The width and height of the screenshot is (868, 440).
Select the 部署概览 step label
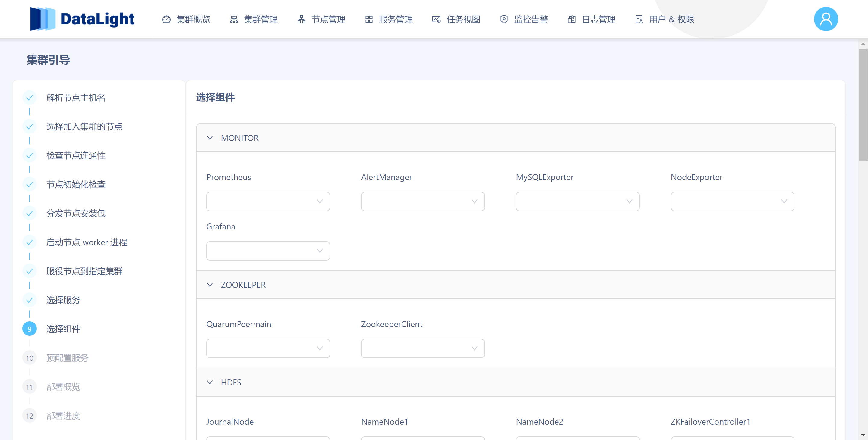click(x=63, y=387)
